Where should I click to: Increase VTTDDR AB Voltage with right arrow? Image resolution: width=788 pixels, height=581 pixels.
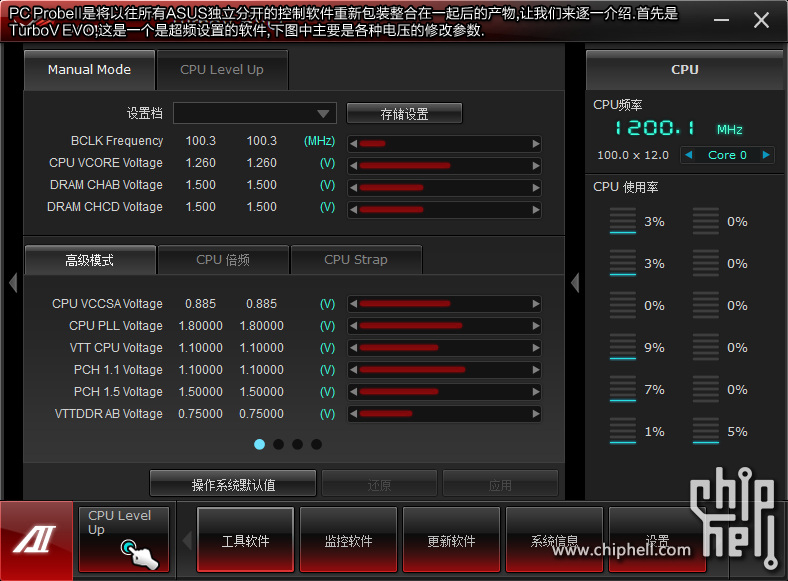point(536,414)
